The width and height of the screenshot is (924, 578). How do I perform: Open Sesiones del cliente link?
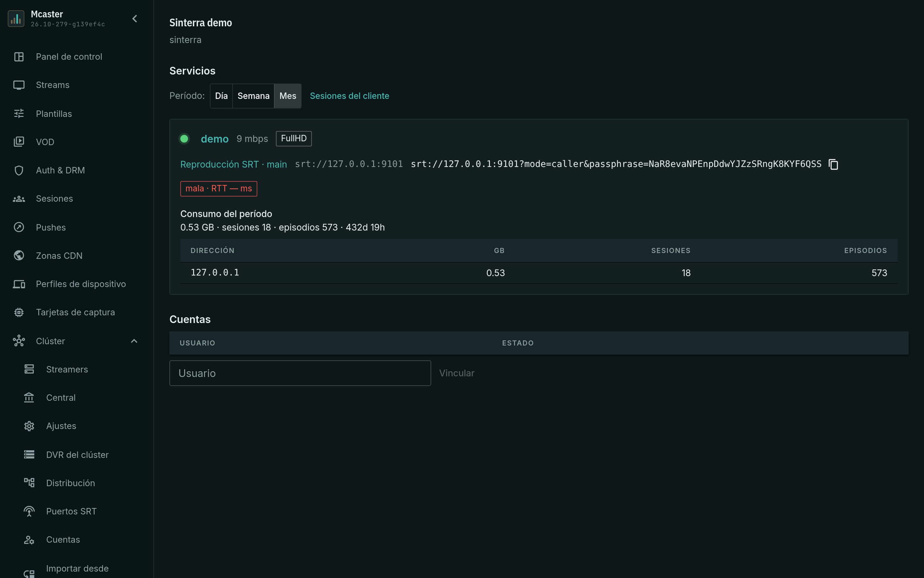[349, 96]
